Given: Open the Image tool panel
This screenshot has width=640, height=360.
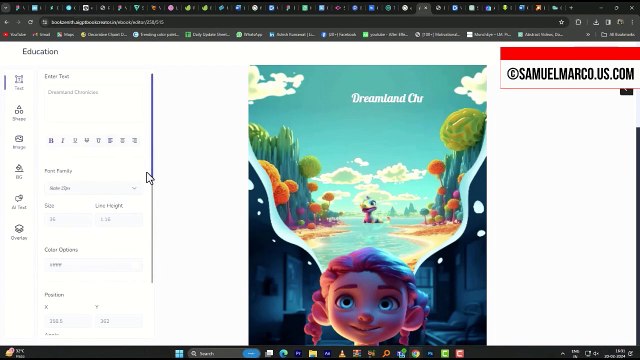Looking at the screenshot, I should coord(19,142).
